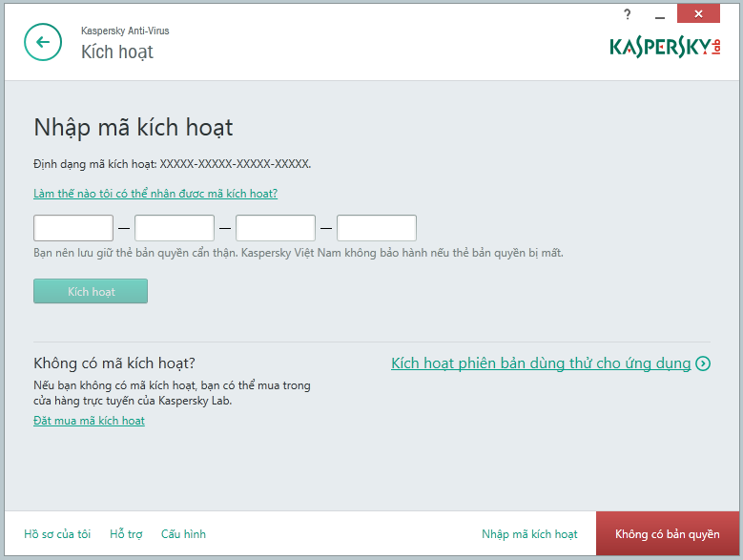The width and height of the screenshot is (743, 560).
Task: Click the 'Kích hoạt' page title in header
Action: 117,52
